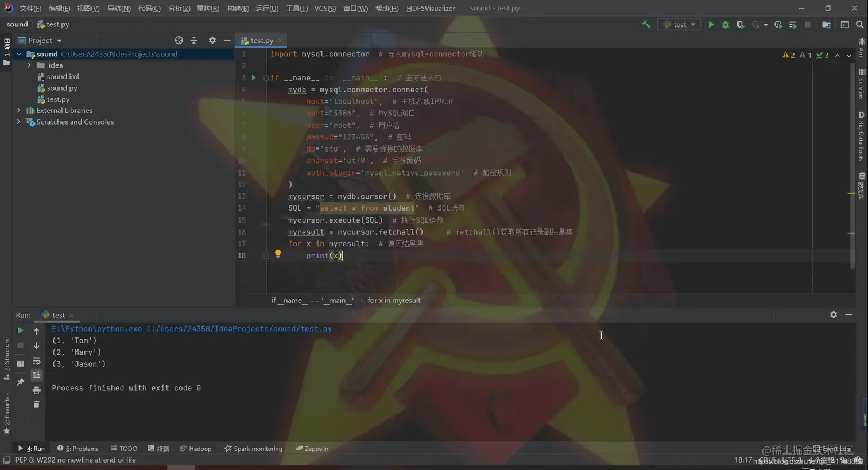
Task: Open the 'test' run configuration dropdown
Action: 679,25
